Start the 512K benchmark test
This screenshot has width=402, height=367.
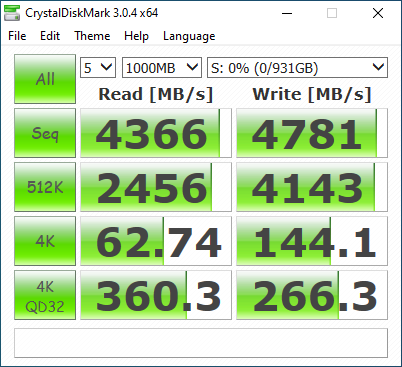45,187
